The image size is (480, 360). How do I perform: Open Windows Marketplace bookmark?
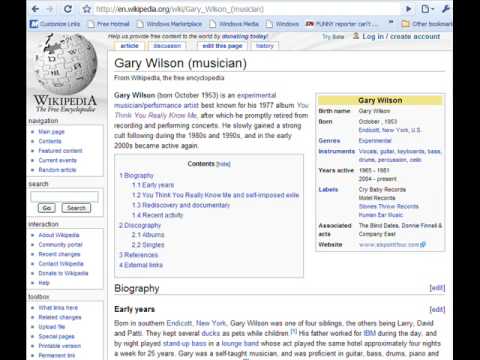coord(170,24)
